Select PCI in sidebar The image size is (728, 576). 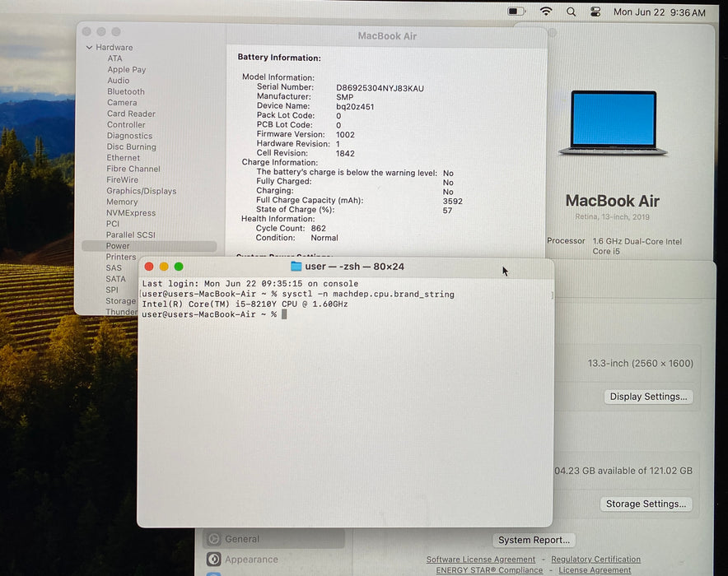112,224
